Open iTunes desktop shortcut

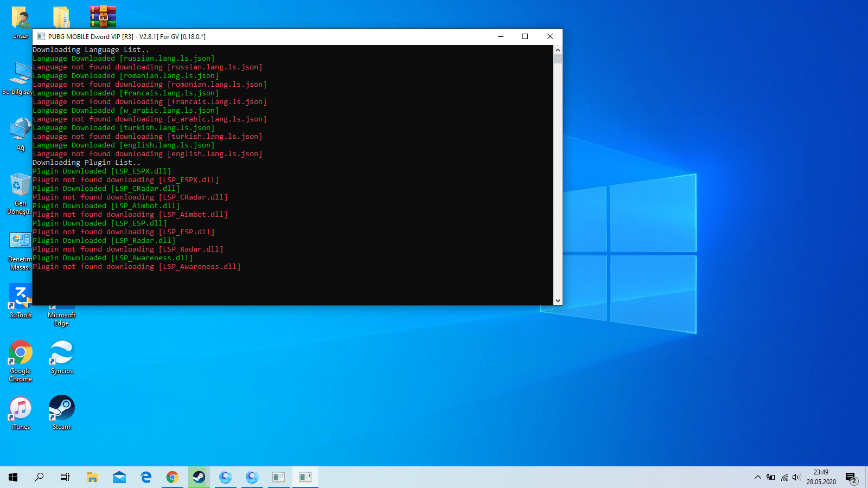[21, 413]
